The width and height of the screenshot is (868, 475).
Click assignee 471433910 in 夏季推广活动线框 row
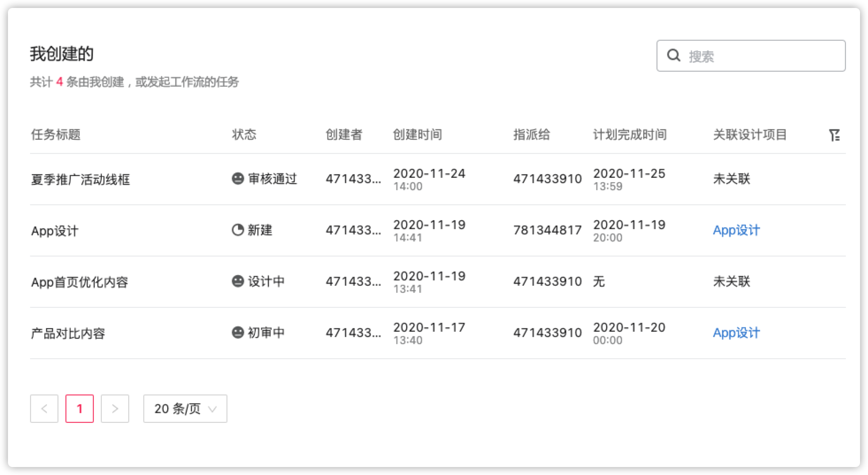tap(547, 179)
